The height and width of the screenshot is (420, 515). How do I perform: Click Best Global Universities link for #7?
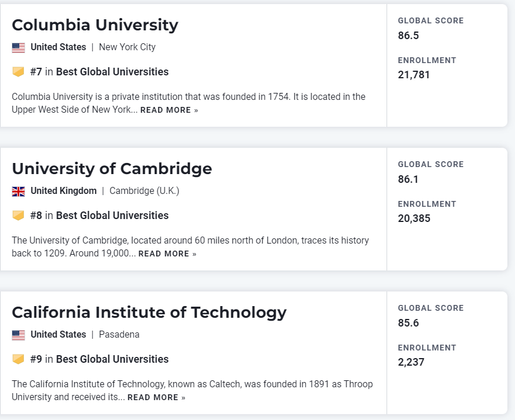tap(112, 72)
